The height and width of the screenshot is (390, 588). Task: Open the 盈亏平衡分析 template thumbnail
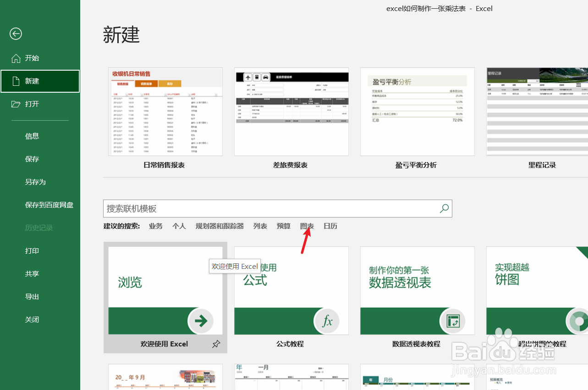tap(418, 112)
